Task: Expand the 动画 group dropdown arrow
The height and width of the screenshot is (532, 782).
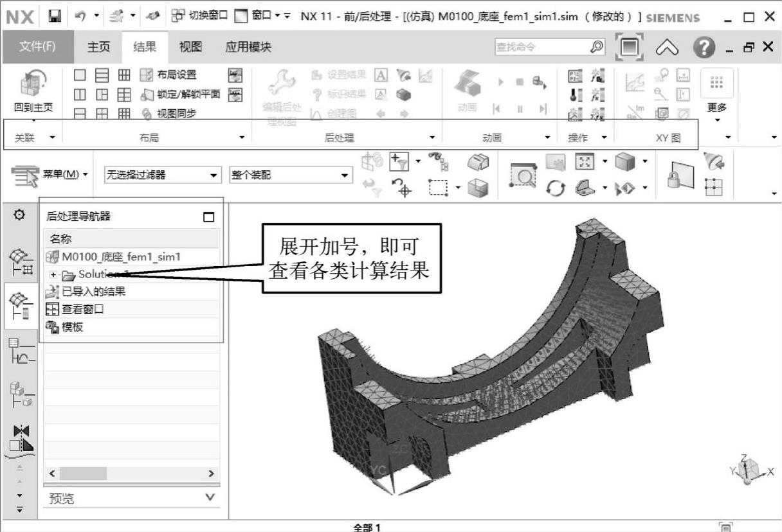Action: pyautogui.click(x=547, y=137)
